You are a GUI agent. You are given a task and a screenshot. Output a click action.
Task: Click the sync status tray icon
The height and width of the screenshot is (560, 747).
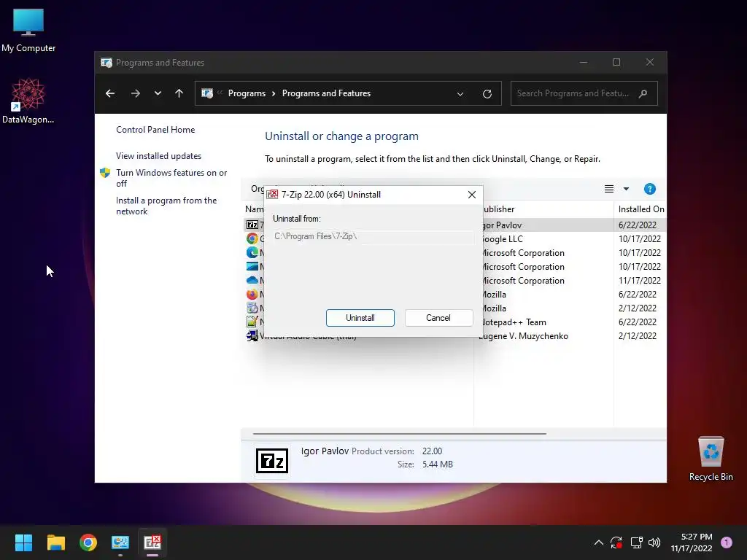tap(616, 542)
